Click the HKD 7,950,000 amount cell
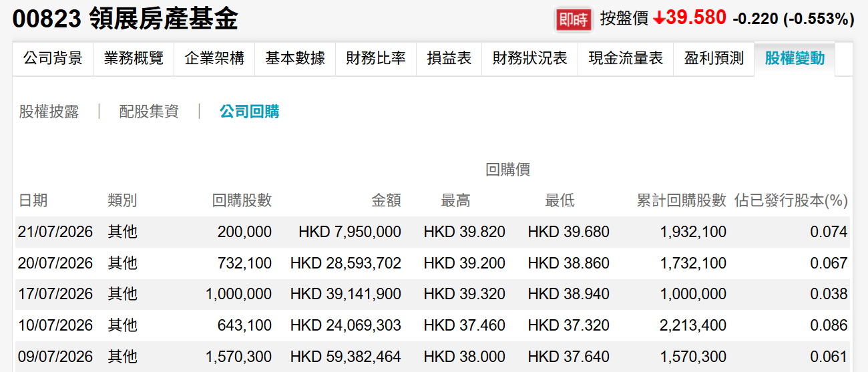 [x=350, y=232]
